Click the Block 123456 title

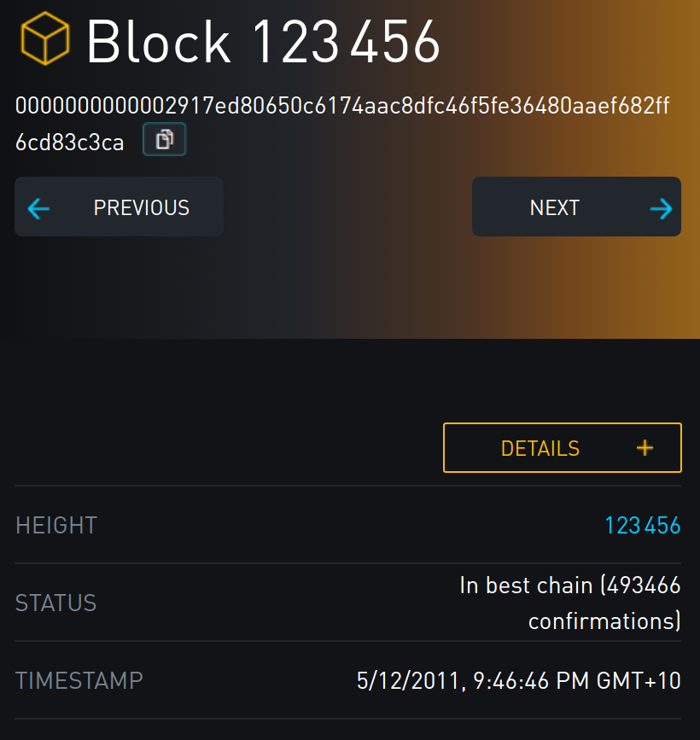tap(262, 41)
